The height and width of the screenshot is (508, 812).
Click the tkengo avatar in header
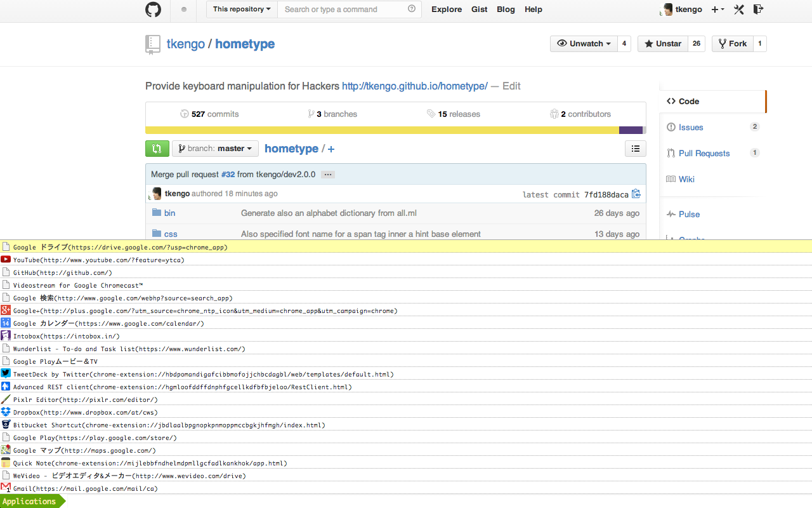[x=667, y=10]
